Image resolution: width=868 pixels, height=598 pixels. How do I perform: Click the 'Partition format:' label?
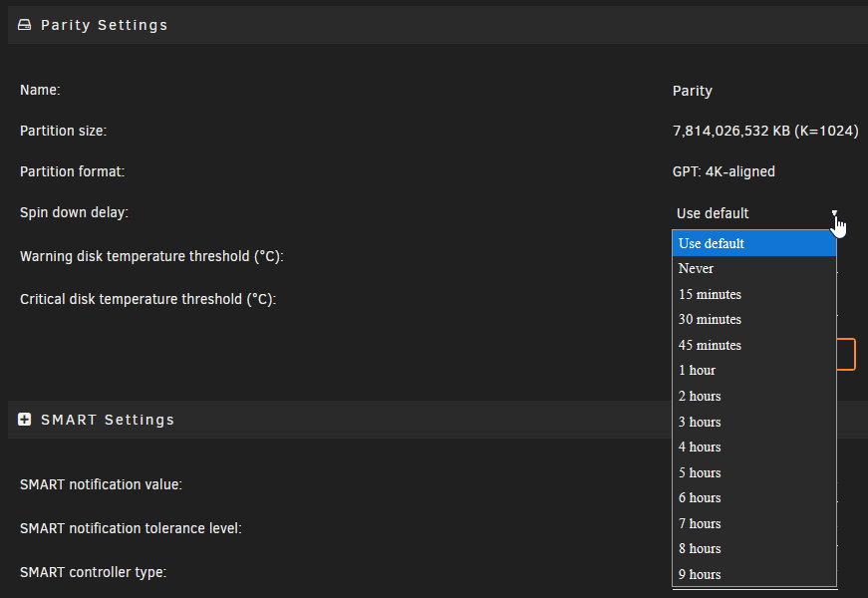click(72, 171)
